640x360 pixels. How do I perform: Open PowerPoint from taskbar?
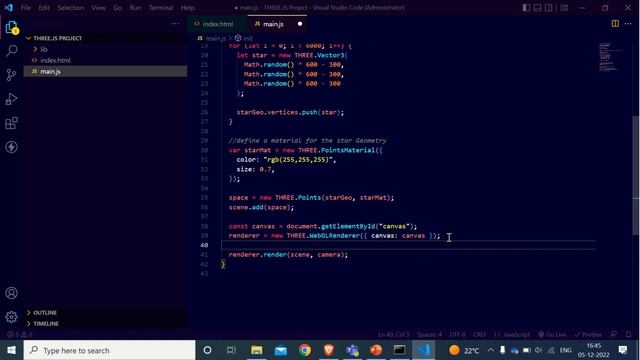pyautogui.click(x=376, y=350)
